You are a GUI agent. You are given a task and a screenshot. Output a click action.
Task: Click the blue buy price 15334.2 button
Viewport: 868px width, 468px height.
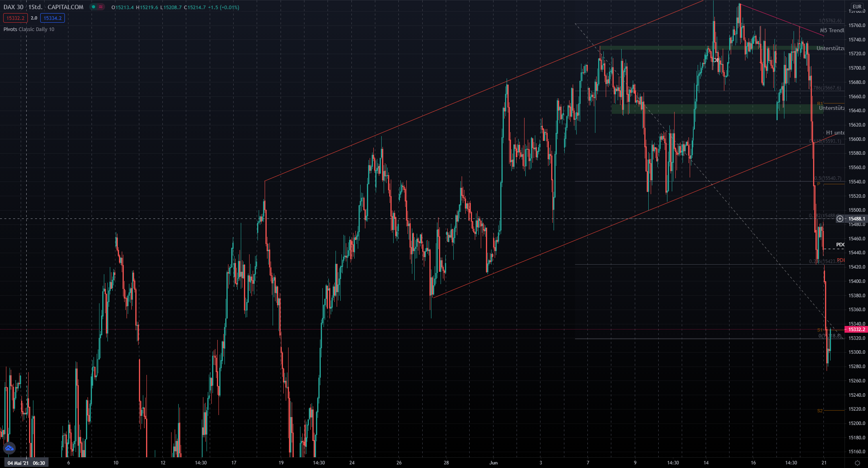click(x=53, y=18)
